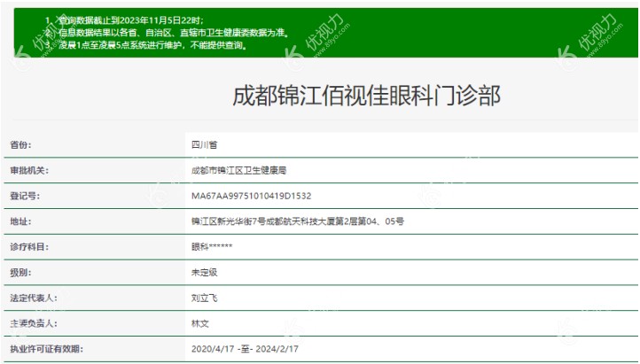
Task: Click the 级别 label
Action: click(20, 272)
